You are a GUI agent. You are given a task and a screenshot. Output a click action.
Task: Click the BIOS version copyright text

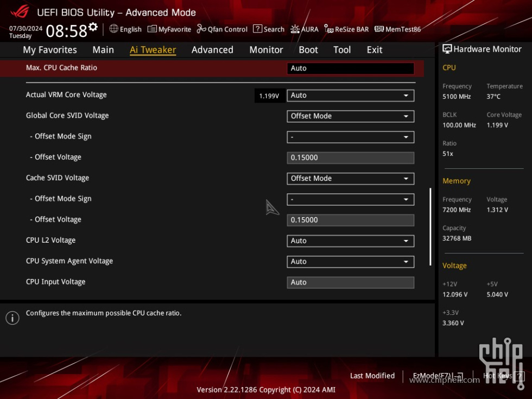266,390
